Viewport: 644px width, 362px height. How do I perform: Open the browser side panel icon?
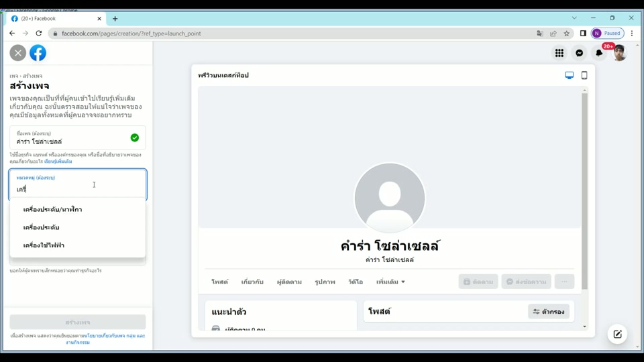pyautogui.click(x=583, y=34)
